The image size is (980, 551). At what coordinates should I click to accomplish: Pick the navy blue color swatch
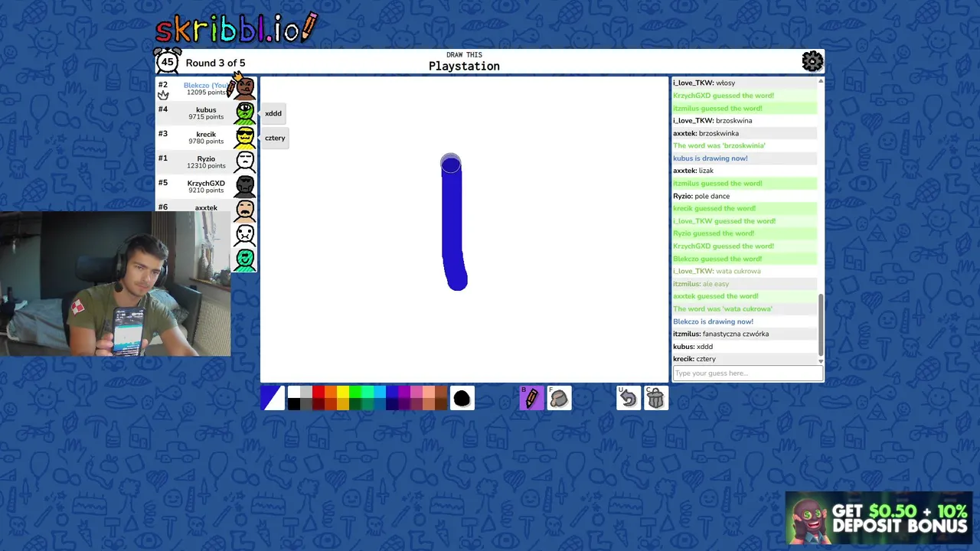pos(392,404)
